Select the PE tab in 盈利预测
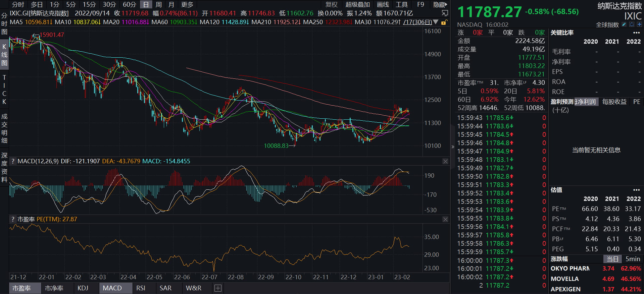 [x=637, y=102]
